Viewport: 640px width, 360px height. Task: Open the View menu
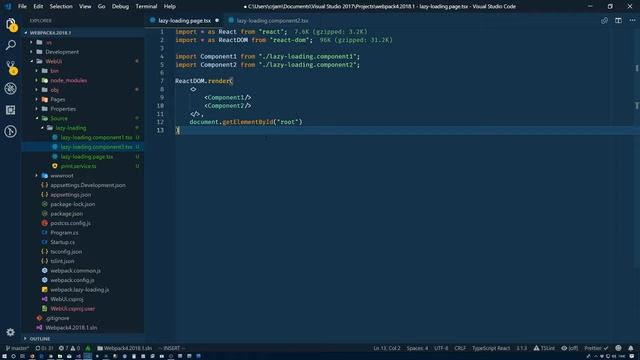tap(85, 7)
